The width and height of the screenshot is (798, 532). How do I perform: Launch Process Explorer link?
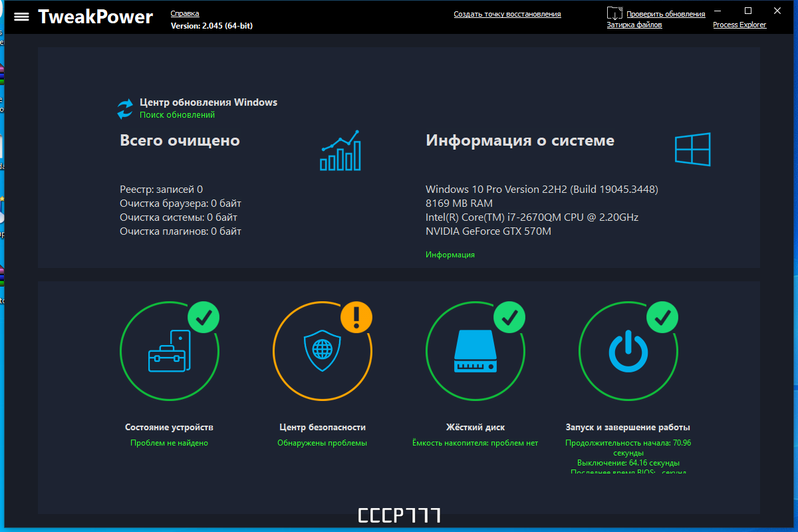739,25
